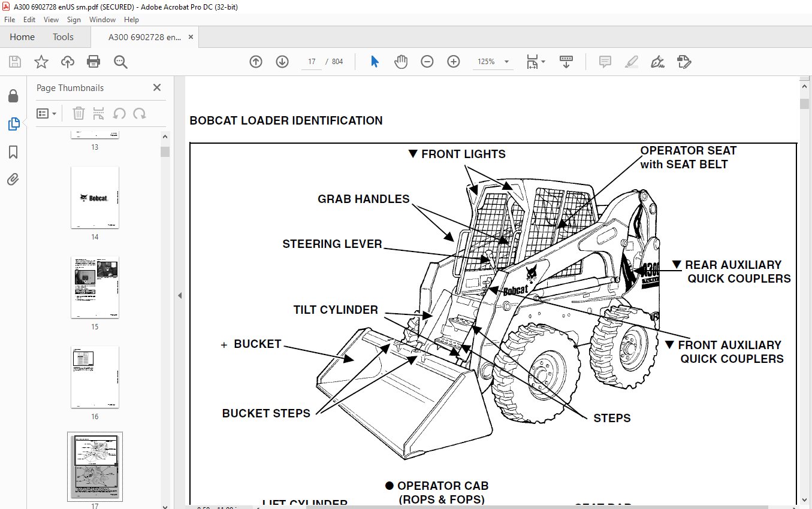Image resolution: width=812 pixels, height=509 pixels.
Task: Click document scrollbar up arrow
Action: point(804,86)
